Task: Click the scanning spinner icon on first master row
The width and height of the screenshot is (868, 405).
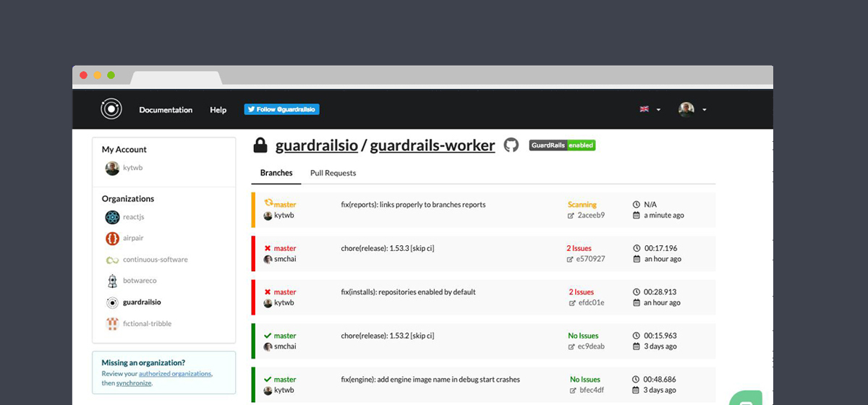Action: [268, 203]
